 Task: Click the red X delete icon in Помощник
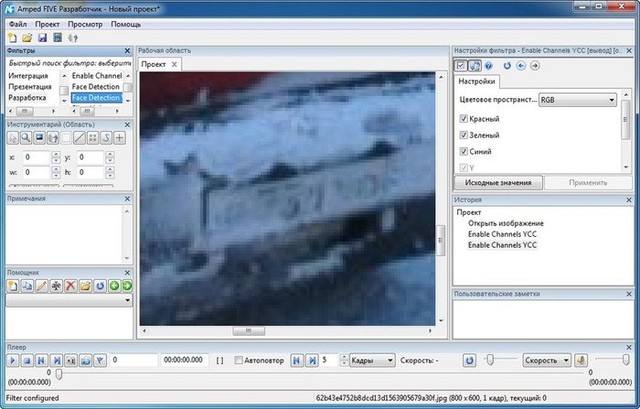pos(71,286)
